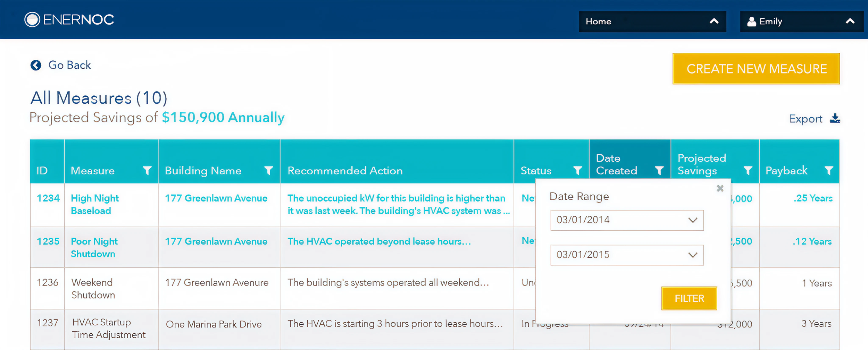Viewport: 868px width, 350px height.
Task: Select 'The HVAC is starting 3 hours prior' text
Action: click(x=395, y=323)
